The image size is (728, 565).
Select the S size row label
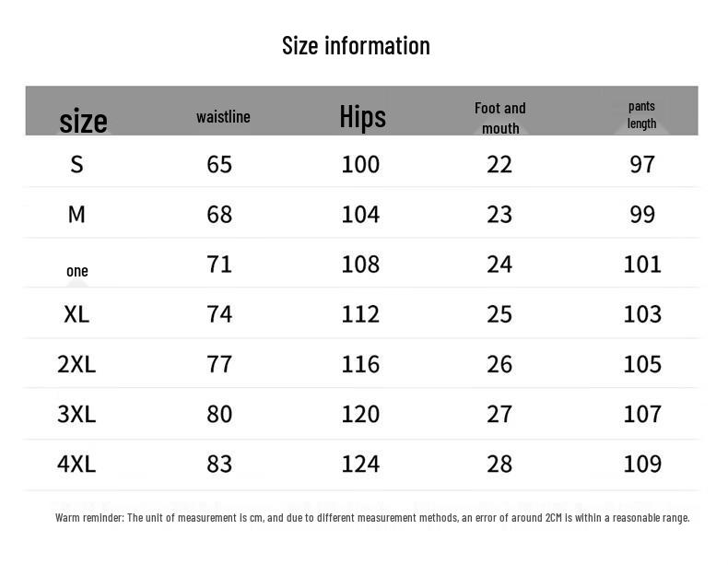coord(77,164)
